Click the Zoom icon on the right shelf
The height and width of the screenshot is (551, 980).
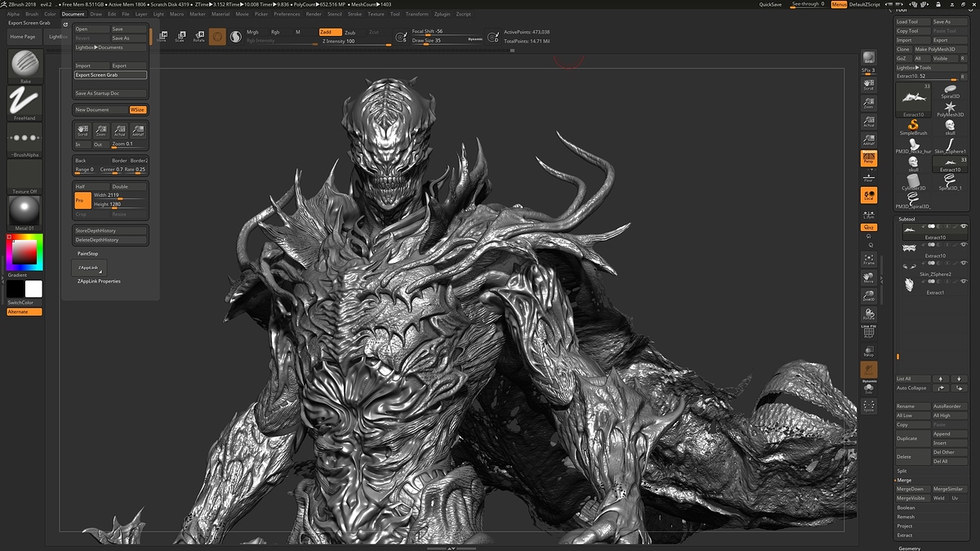[x=869, y=103]
